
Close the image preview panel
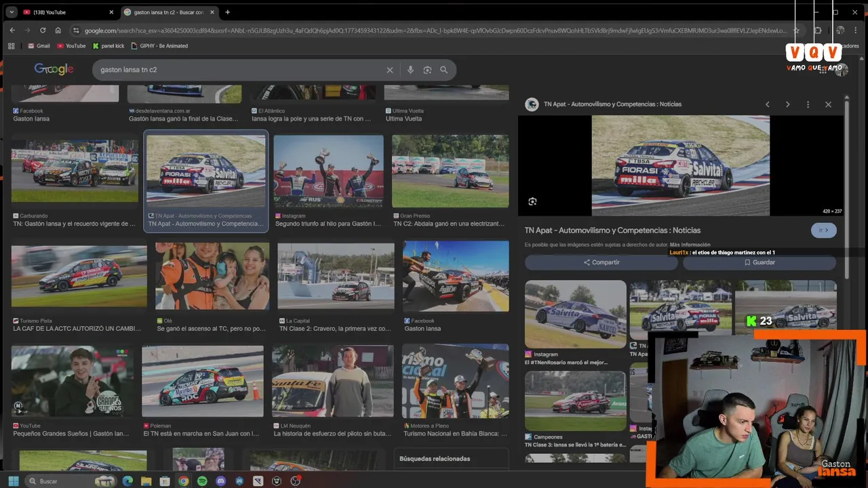pyautogui.click(x=828, y=104)
